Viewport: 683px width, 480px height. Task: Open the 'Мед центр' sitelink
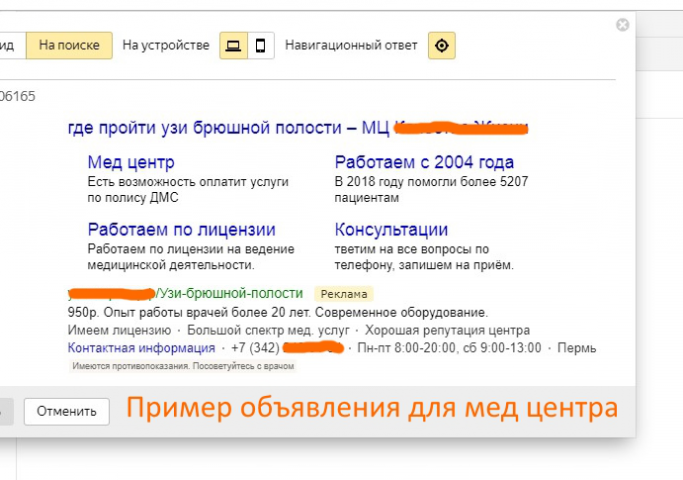click(131, 162)
